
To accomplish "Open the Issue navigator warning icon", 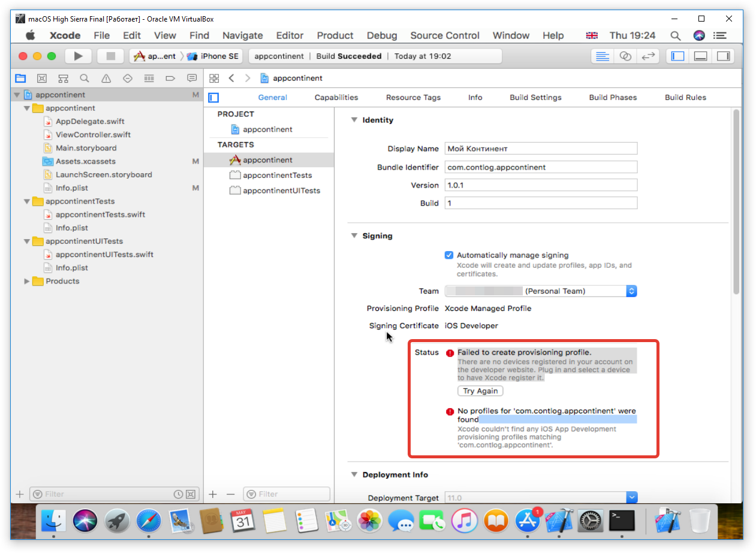I will (106, 78).
